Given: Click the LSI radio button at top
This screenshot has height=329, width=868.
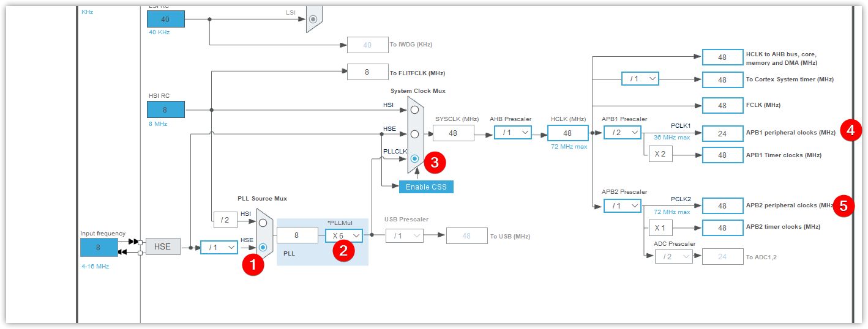Looking at the screenshot, I should pos(313,19).
